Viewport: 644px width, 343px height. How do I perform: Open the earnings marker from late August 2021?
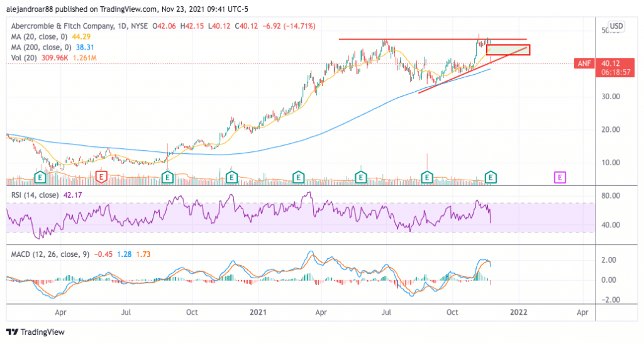[427, 177]
